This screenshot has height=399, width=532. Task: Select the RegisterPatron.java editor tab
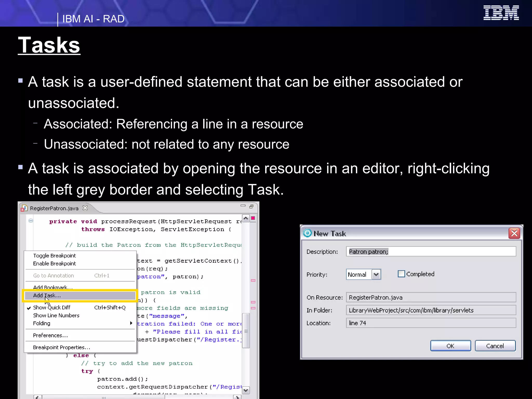tap(54, 208)
